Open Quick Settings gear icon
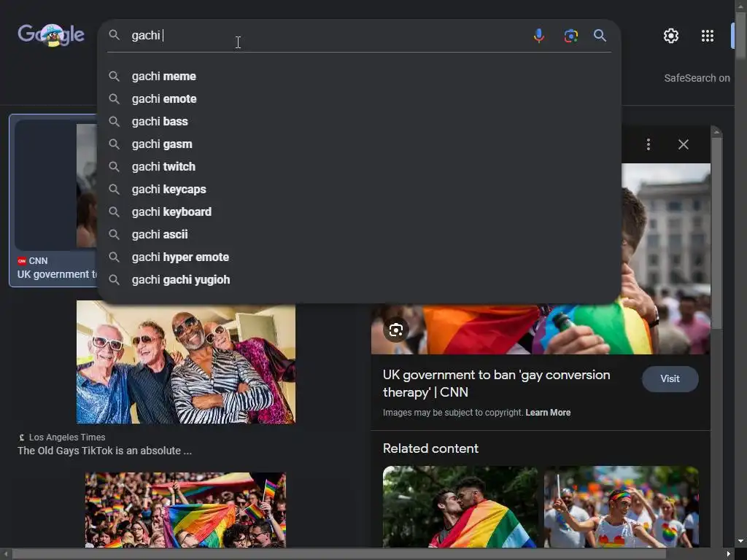This screenshot has height=560, width=747. [x=671, y=36]
